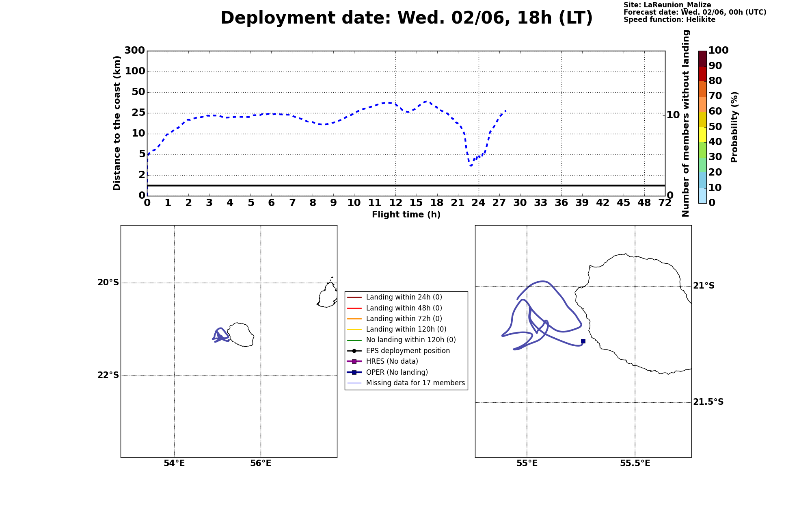
Task: Click 'Distance to the coast (km)' axis label
Action: click(x=117, y=123)
